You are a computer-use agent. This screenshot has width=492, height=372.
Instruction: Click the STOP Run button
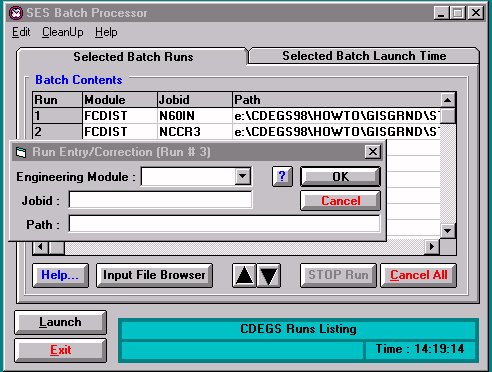point(338,275)
